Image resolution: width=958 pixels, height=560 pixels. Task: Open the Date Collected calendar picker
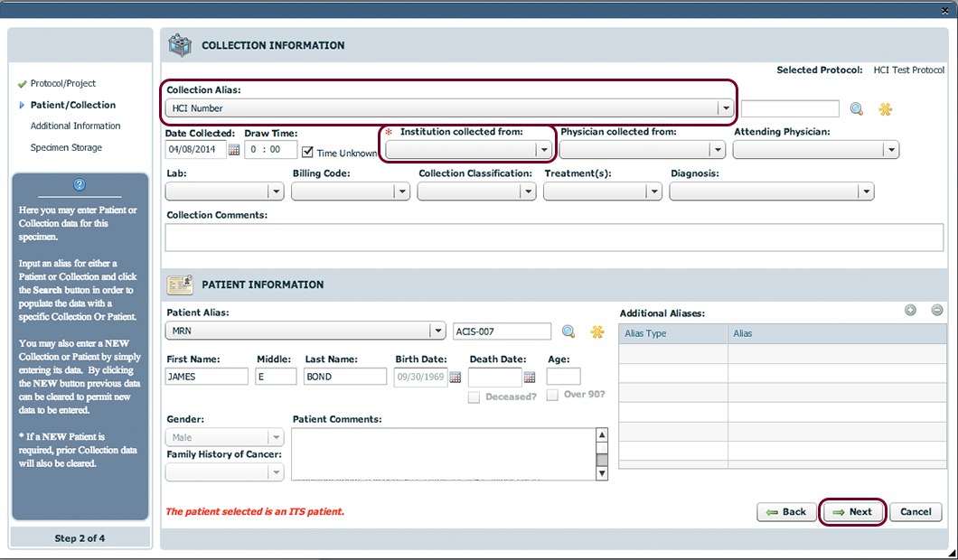(x=234, y=150)
